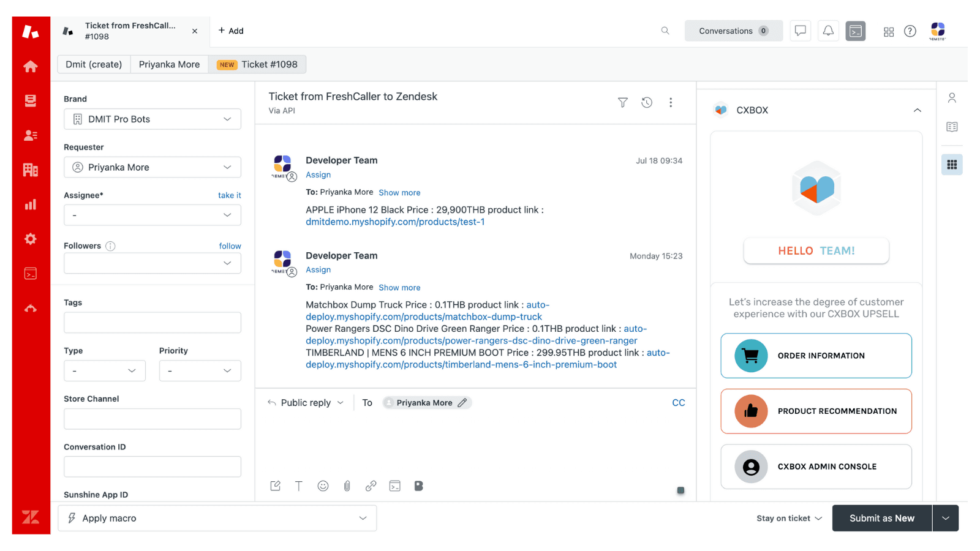Open the Views (tickets) sidebar icon
Viewport: 980px width, 551px height.
pos(31,100)
